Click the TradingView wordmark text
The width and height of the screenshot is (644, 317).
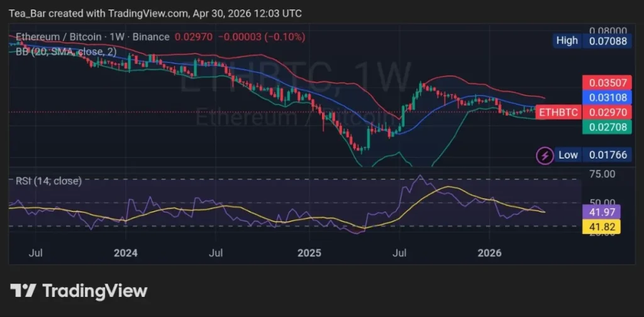click(x=94, y=291)
